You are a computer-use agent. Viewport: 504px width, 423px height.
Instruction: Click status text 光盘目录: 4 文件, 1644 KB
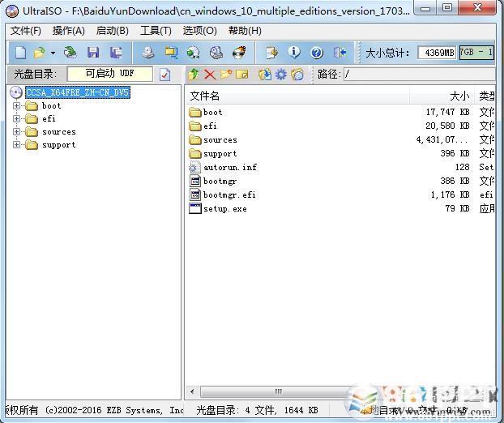pyautogui.click(x=257, y=410)
